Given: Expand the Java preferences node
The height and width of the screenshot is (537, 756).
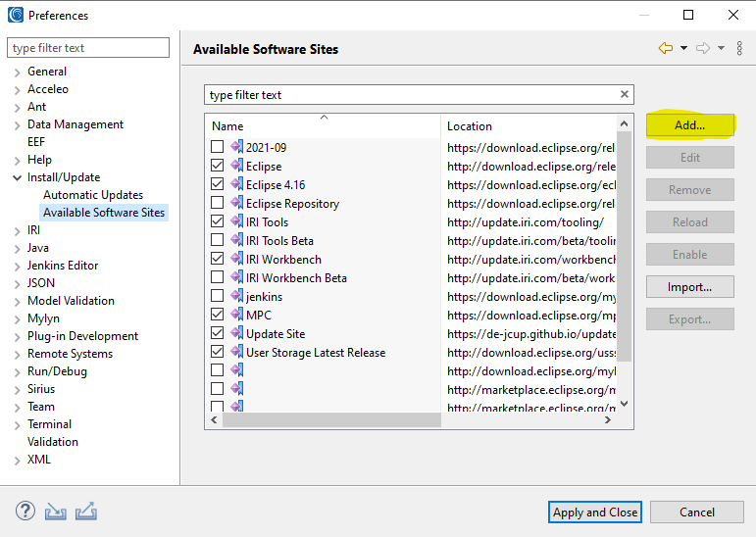Looking at the screenshot, I should [x=18, y=249].
